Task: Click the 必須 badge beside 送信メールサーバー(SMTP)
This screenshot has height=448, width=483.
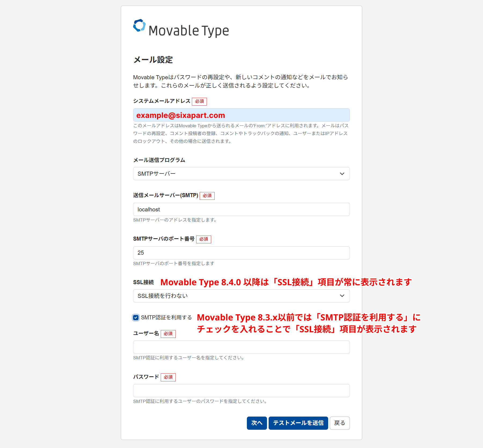Action: coord(207,196)
